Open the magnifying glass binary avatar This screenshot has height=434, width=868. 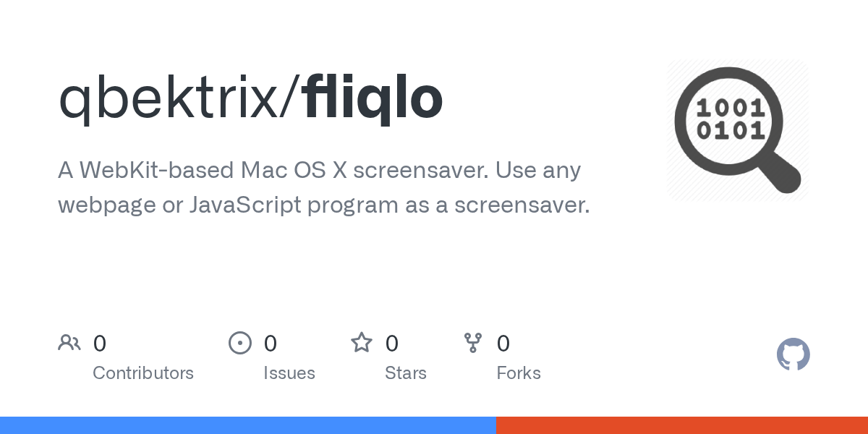(737, 130)
